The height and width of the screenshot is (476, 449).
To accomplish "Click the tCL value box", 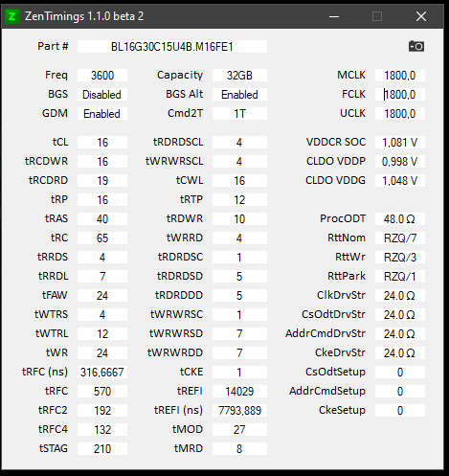I will 102,143.
